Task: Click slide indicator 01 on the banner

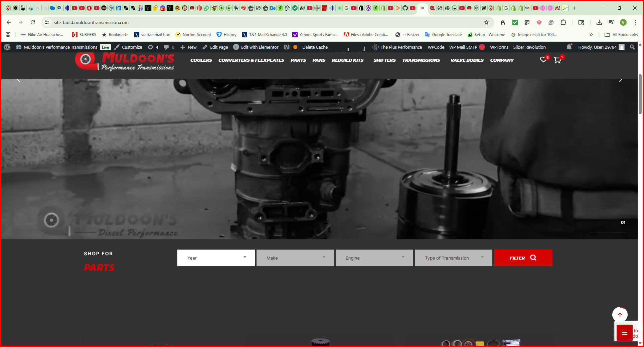Action: (623, 222)
